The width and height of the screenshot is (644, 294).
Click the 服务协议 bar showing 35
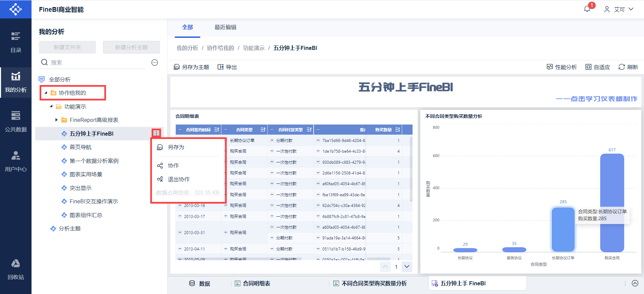[x=514, y=249]
